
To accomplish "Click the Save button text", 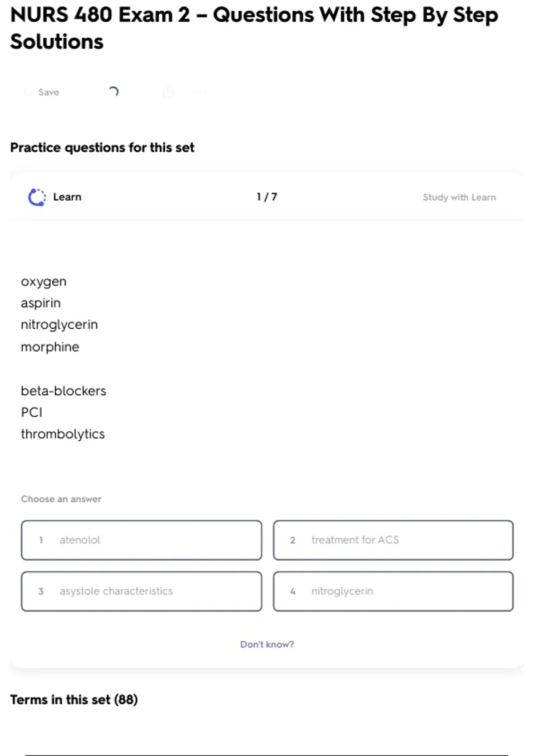I will tap(49, 92).
